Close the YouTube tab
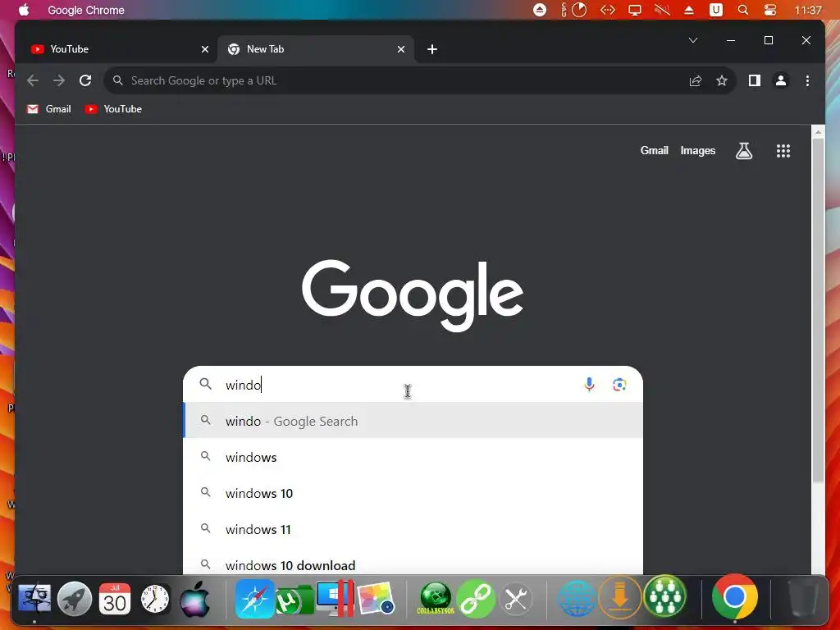This screenshot has height=630, width=840. click(204, 49)
